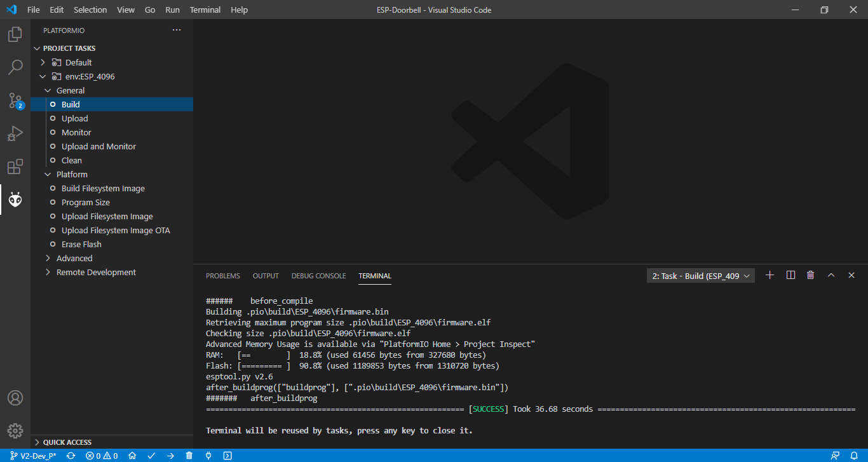Click the PlatformIO panel more actions ellipsis

[177, 30]
